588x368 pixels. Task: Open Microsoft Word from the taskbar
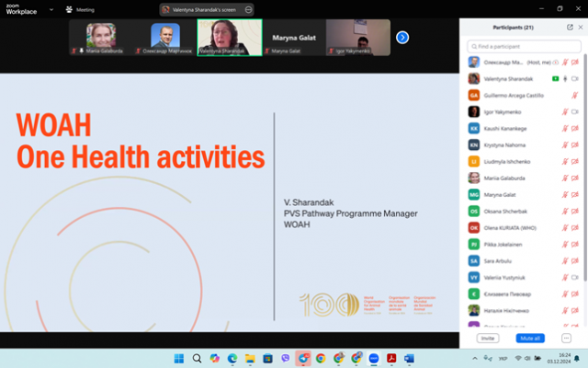[409, 359]
